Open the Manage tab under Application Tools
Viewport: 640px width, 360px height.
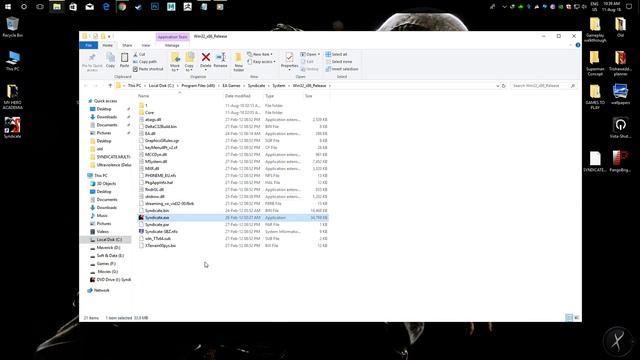point(172,45)
